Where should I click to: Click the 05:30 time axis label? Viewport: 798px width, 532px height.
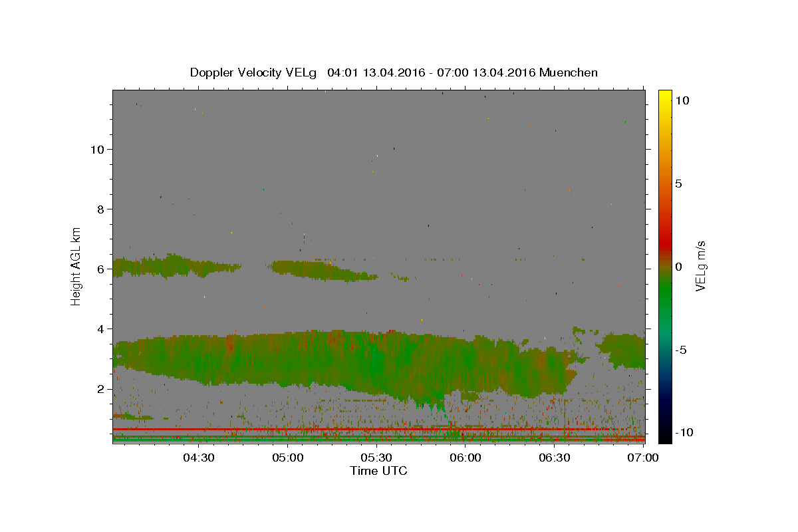pos(376,458)
